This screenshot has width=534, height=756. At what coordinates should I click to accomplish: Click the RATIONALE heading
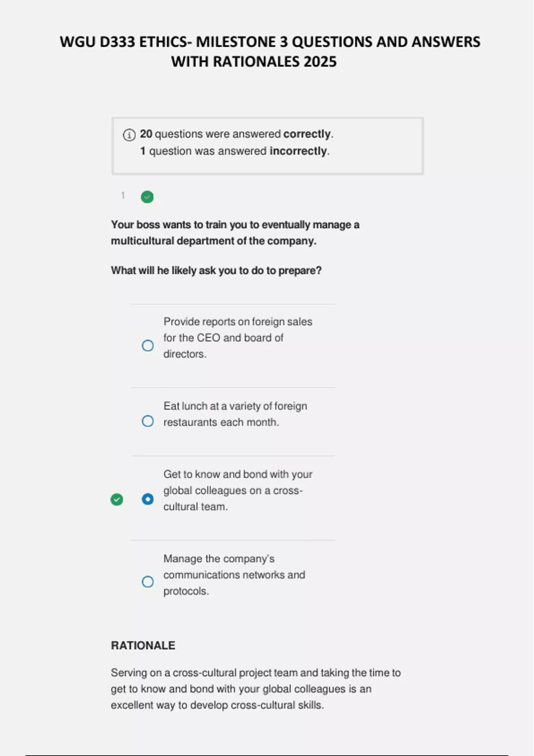tap(143, 645)
